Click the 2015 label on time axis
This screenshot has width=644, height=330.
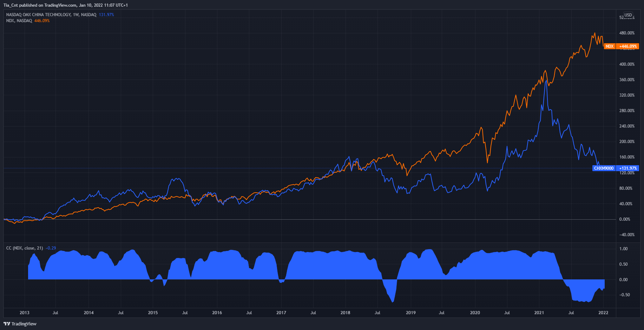[x=153, y=313]
